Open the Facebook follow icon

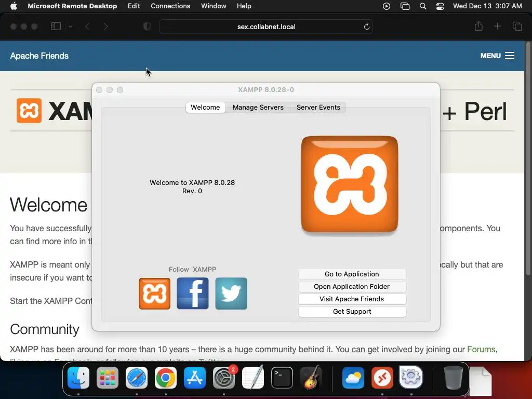coord(193,294)
